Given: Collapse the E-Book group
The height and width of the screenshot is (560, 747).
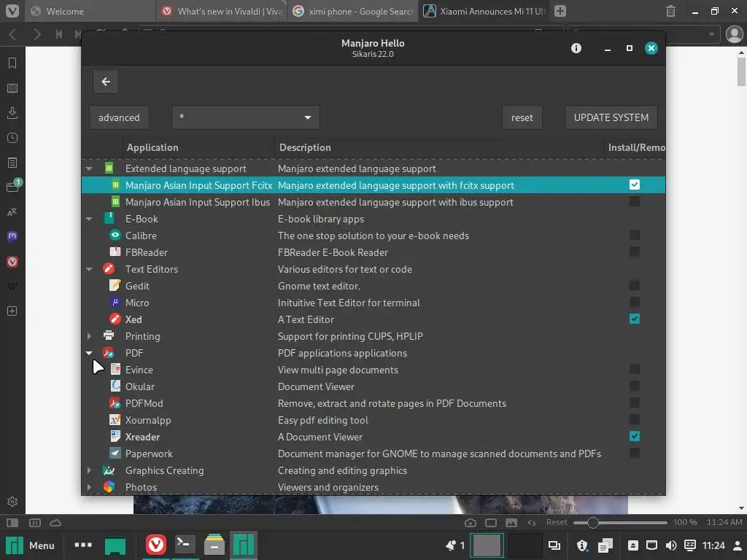Looking at the screenshot, I should point(89,219).
